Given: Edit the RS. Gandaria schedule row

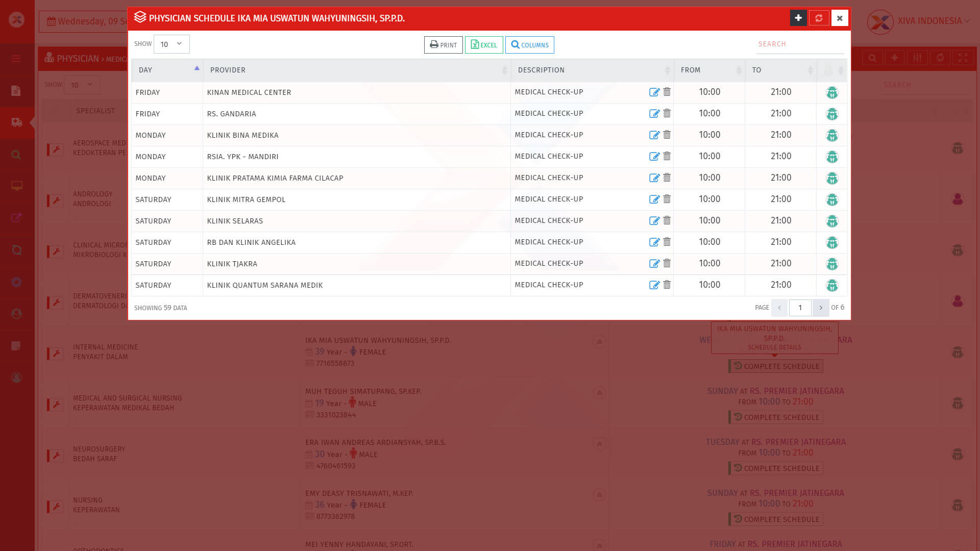Looking at the screenshot, I should tap(654, 114).
